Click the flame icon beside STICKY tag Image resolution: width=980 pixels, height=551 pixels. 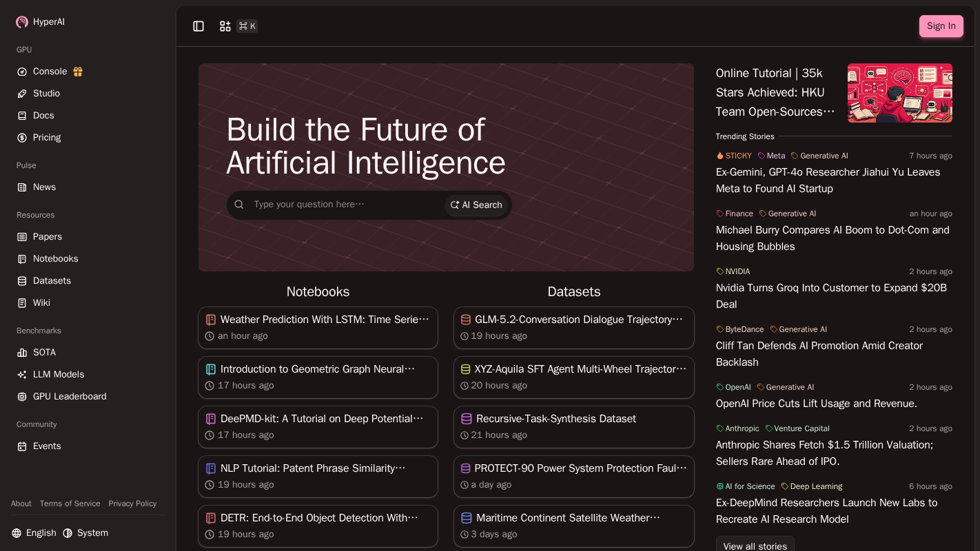click(720, 156)
